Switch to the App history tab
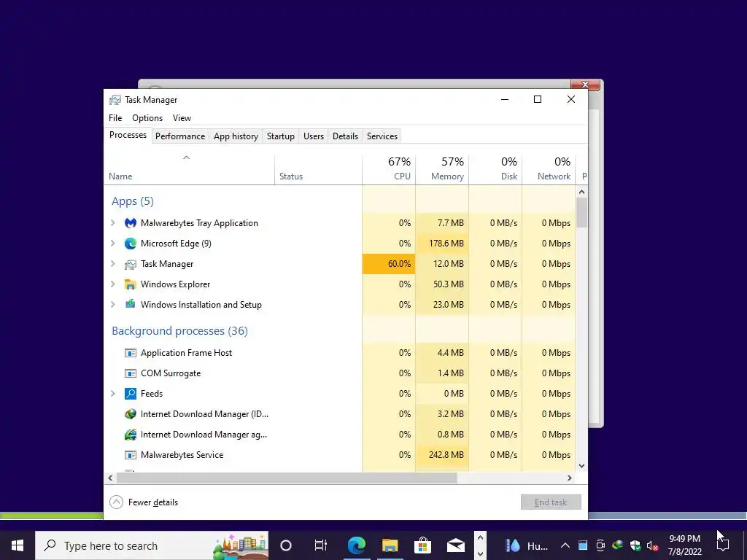This screenshot has width=747, height=560. tap(236, 136)
